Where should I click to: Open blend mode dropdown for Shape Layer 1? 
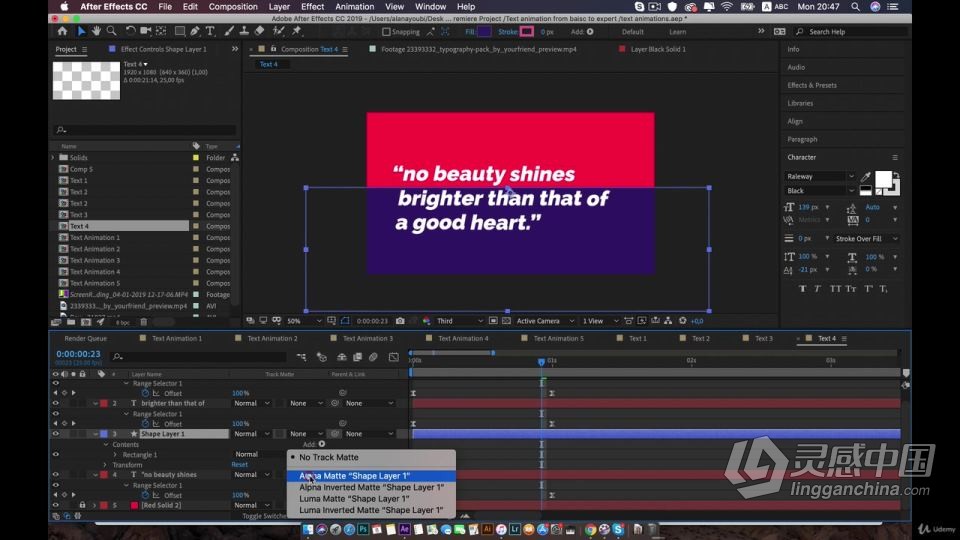click(x=252, y=434)
